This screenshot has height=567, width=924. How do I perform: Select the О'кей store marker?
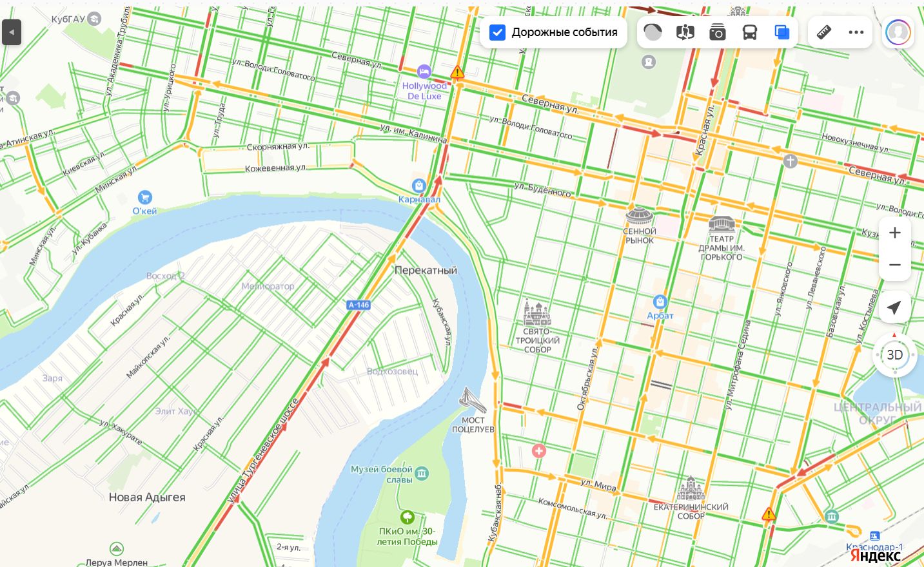tap(145, 198)
